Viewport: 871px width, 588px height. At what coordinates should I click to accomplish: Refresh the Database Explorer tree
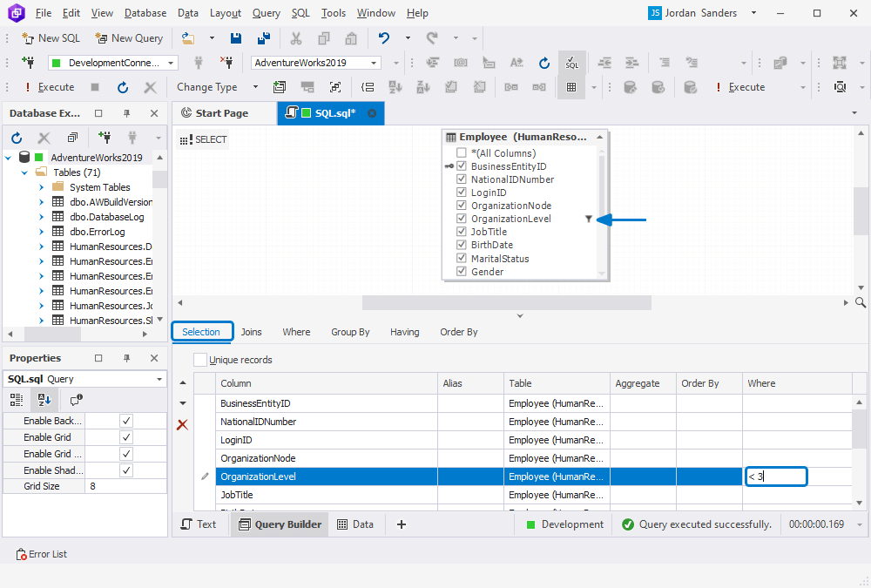[x=16, y=138]
